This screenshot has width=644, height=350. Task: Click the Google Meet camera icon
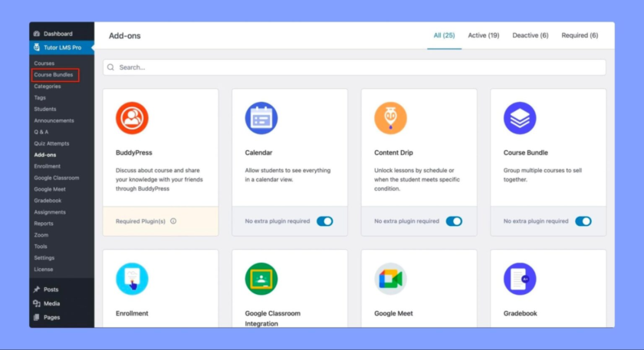pos(390,279)
